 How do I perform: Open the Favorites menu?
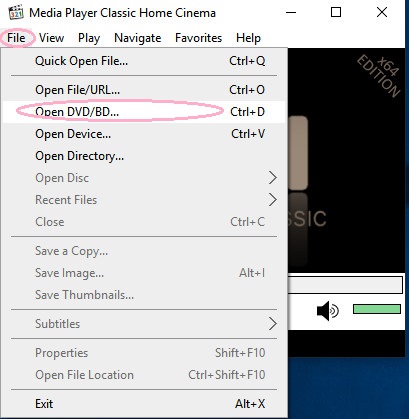(x=198, y=38)
